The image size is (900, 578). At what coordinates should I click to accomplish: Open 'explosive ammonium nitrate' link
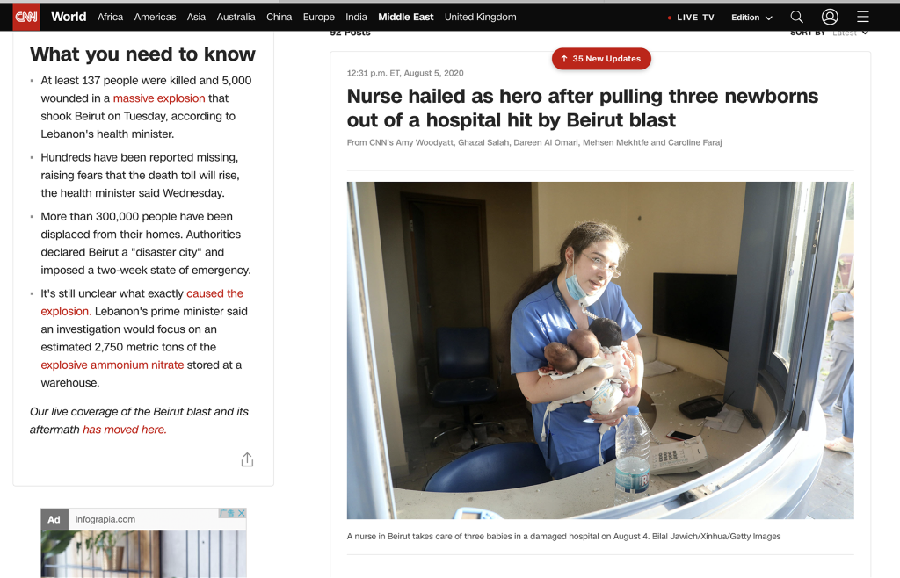[112, 365]
